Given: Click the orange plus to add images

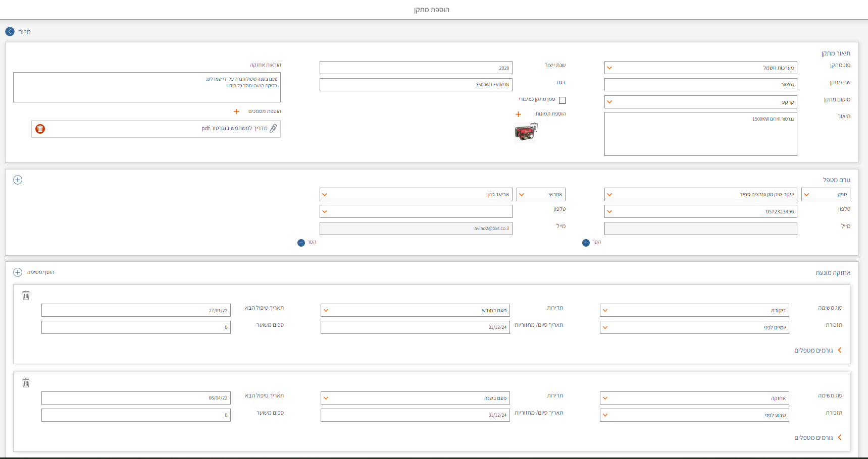Looking at the screenshot, I should (518, 114).
